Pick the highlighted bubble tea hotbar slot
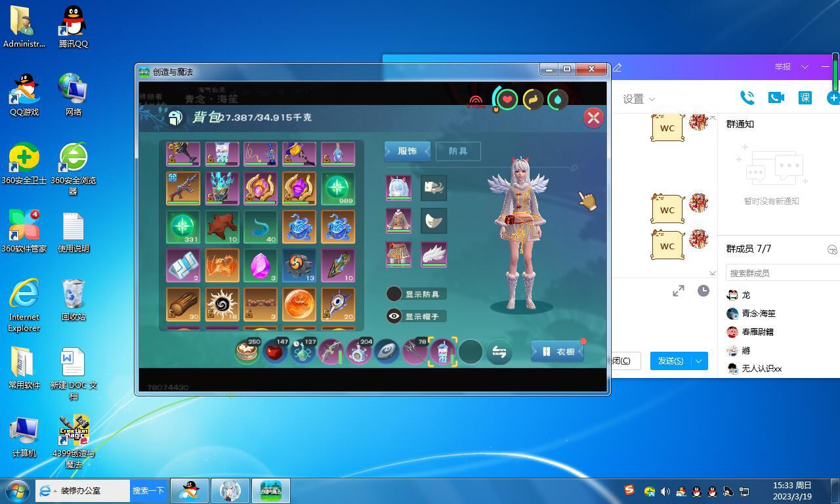 click(443, 352)
